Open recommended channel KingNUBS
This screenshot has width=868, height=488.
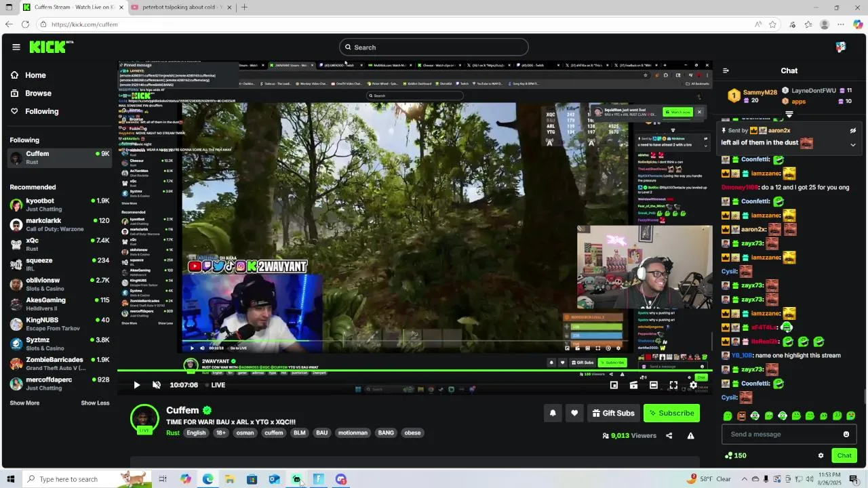pyautogui.click(x=60, y=324)
